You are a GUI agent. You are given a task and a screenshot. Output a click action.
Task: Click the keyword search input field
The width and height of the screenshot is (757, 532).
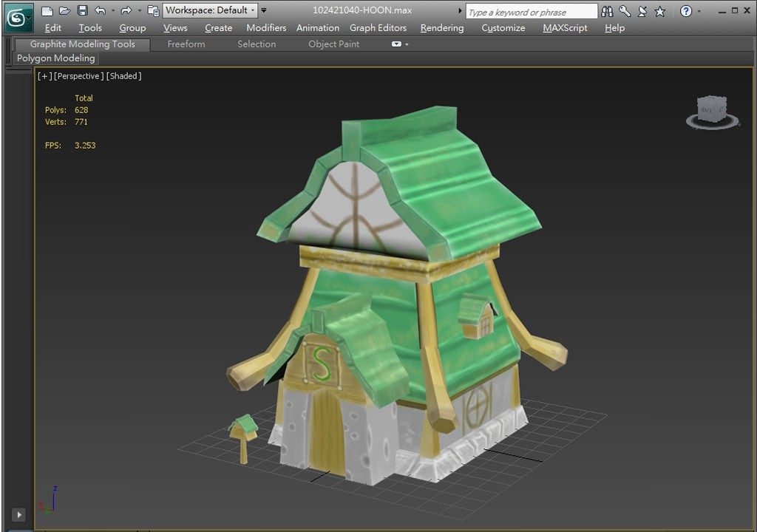coord(531,12)
